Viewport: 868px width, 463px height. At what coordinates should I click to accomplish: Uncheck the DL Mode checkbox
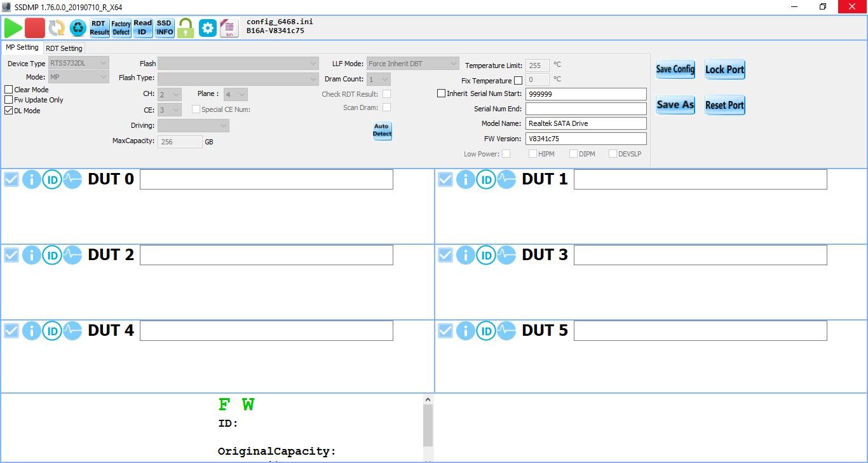pos(9,111)
